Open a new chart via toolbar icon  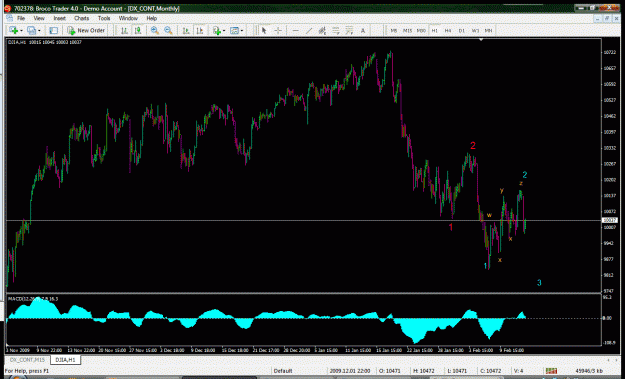click(x=14, y=30)
